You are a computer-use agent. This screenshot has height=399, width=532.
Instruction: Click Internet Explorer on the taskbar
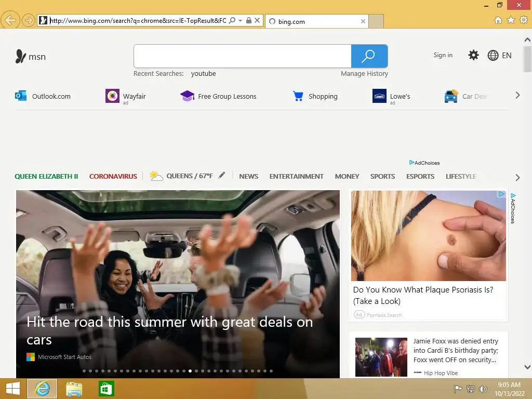42,389
